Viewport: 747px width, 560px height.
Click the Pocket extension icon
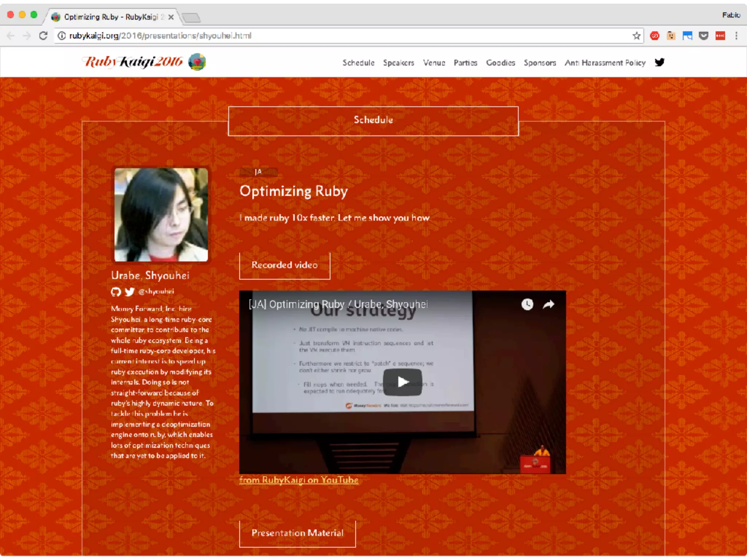[704, 36]
